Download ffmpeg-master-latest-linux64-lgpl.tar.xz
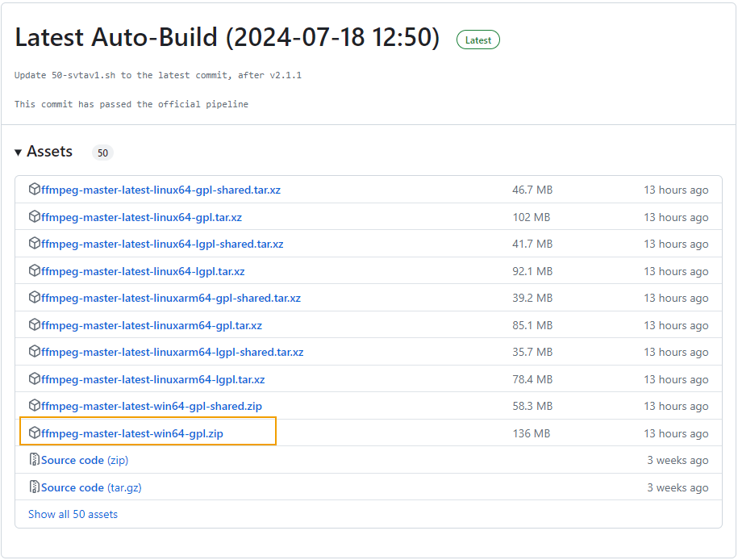This screenshot has height=560, width=738. coord(143,271)
